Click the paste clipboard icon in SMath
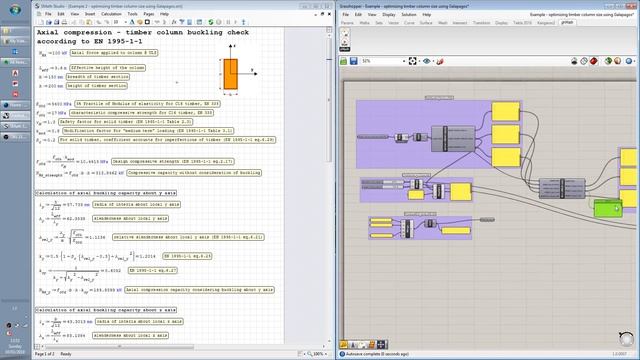Image resolution: width=640 pixels, height=360 pixels. click(89, 22)
